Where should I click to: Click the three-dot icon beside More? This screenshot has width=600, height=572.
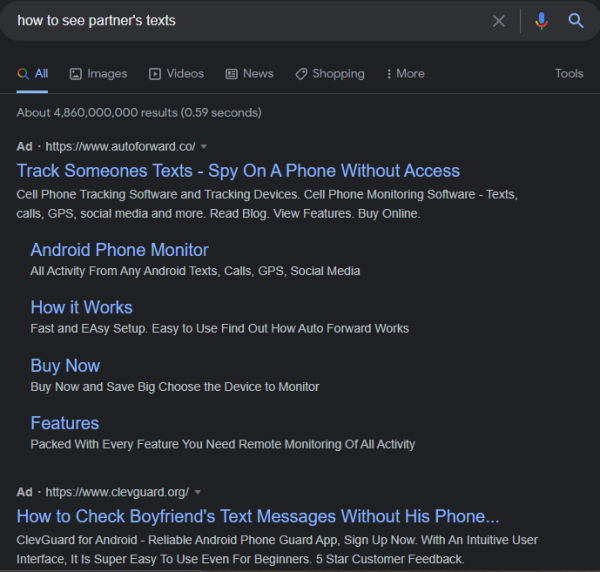tap(389, 74)
